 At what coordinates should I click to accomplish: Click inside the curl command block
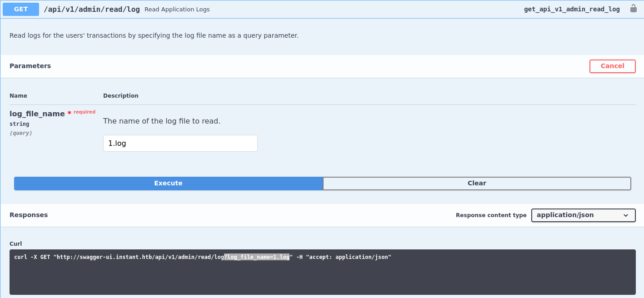click(322, 277)
